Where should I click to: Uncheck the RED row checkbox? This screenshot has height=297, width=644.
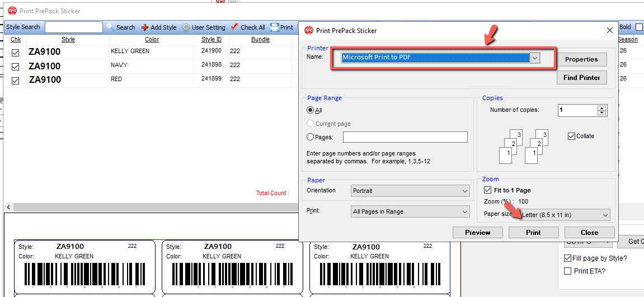(x=15, y=81)
